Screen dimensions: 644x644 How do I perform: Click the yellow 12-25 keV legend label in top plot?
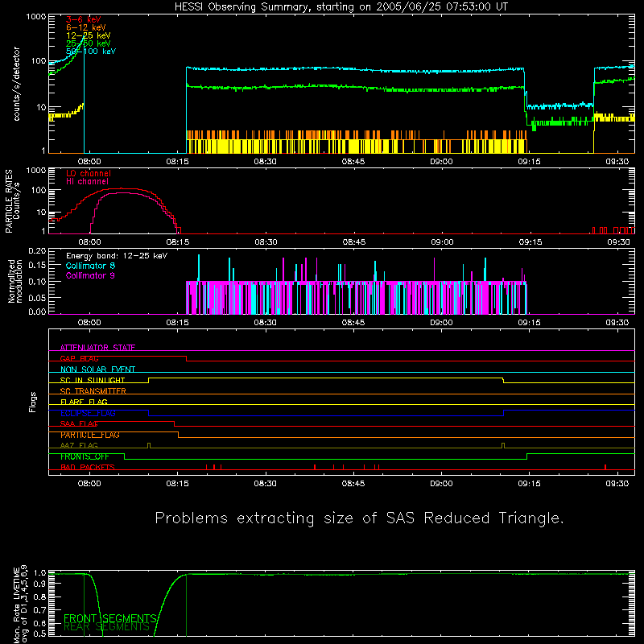89,35
